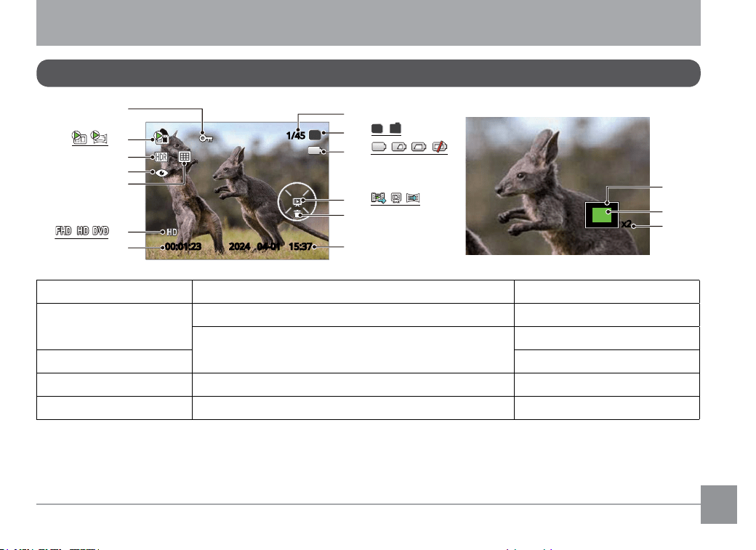The width and height of the screenshot is (756, 550).
Task: Click the dark memory card icon beside 1/45
Action: pos(314,134)
